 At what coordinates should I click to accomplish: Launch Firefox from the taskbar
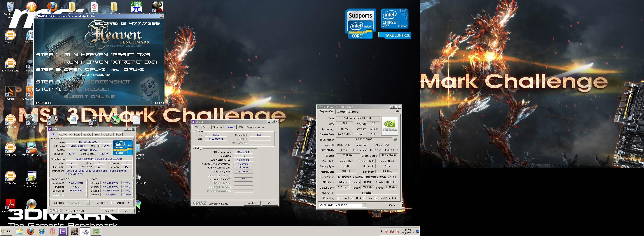click(x=30, y=231)
